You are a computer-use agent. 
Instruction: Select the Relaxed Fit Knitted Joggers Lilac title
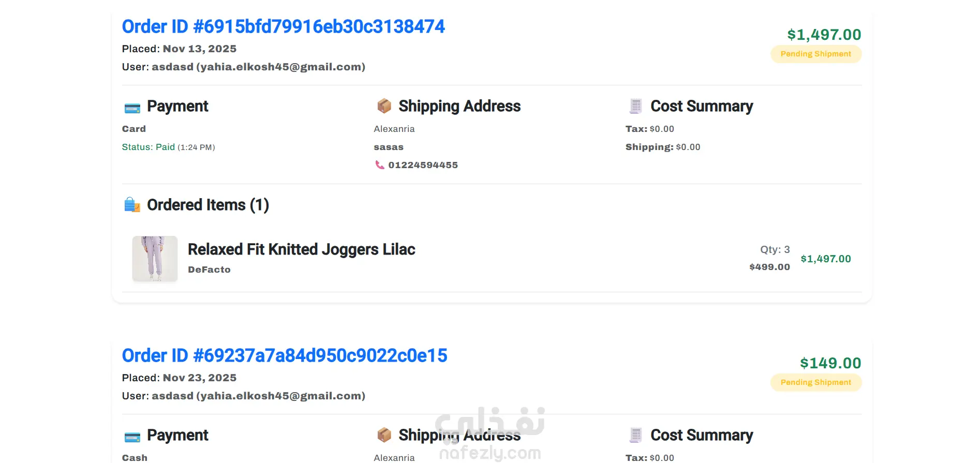(x=301, y=249)
